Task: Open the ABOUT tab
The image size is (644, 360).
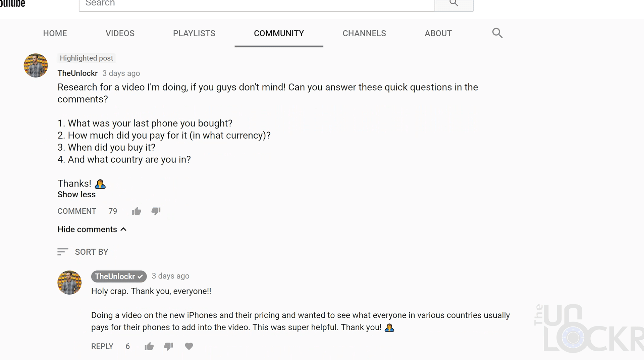Action: (x=438, y=33)
